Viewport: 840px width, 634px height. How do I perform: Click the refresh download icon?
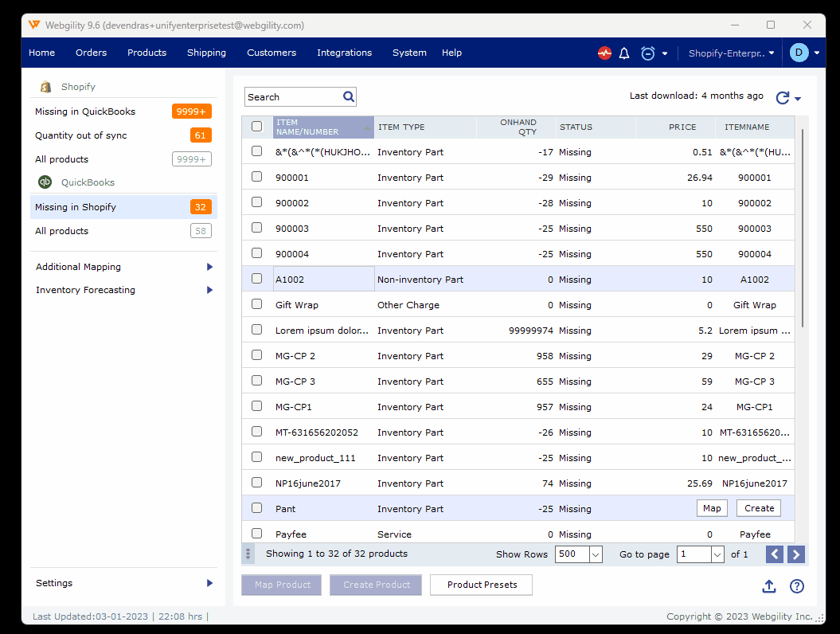click(783, 97)
